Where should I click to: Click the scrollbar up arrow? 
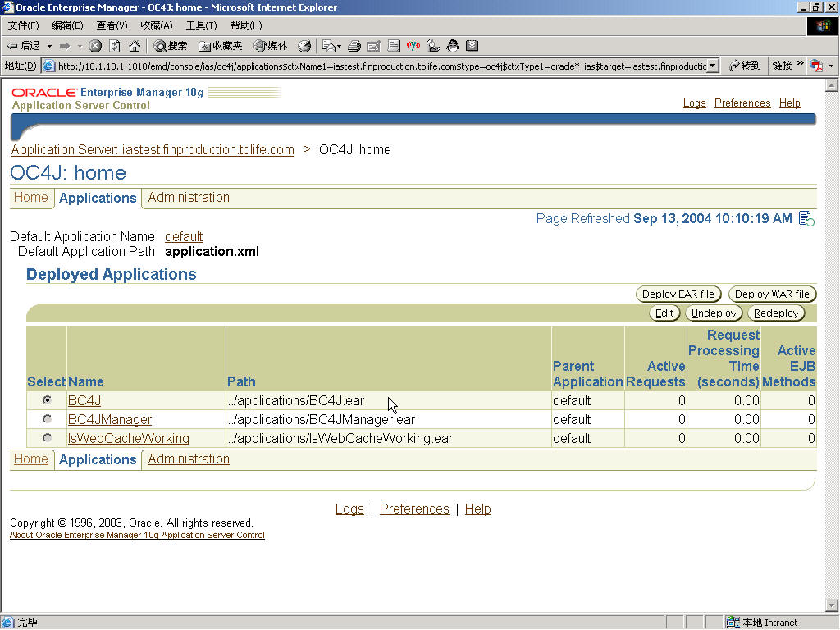click(x=832, y=85)
